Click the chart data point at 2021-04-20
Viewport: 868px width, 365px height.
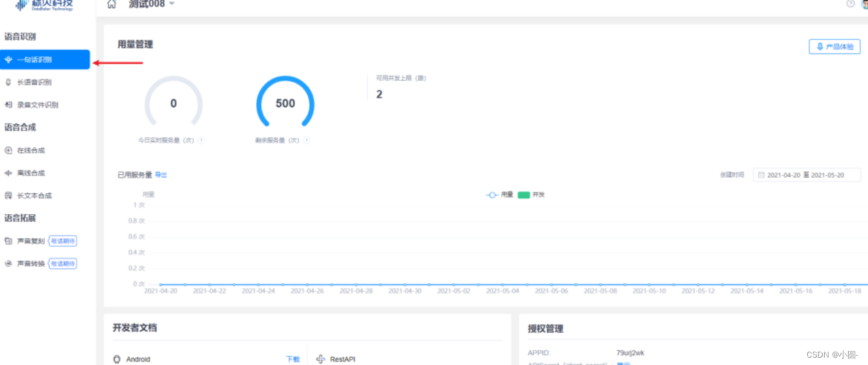tap(161, 284)
